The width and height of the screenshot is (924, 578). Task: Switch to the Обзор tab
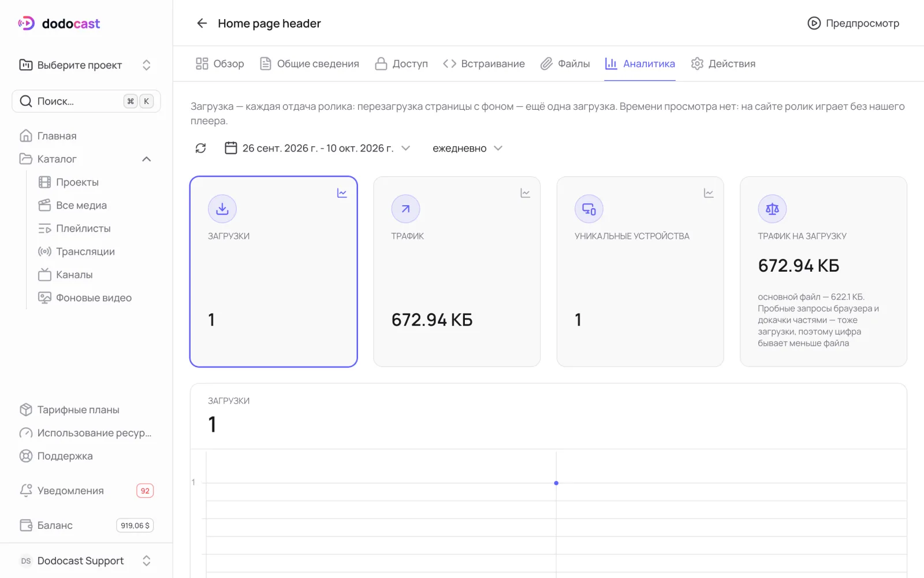219,64
